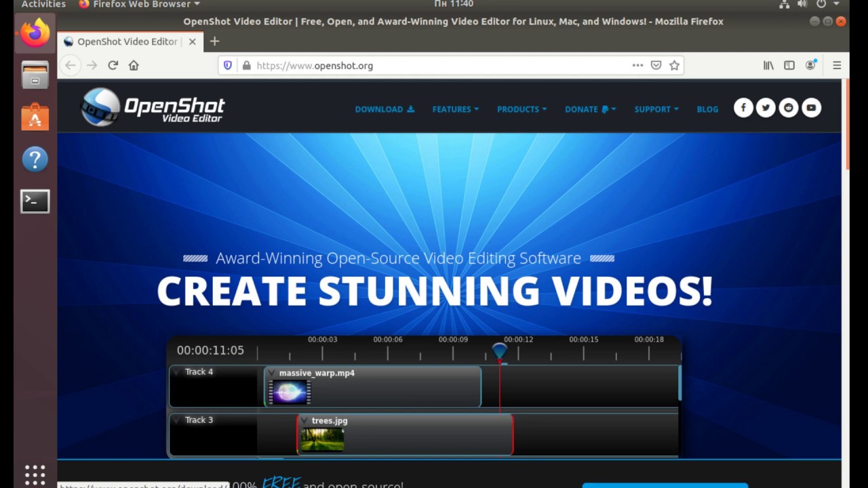Viewport: 868px width, 488px height.
Task: Save page to Pocket
Action: pyautogui.click(x=656, y=65)
